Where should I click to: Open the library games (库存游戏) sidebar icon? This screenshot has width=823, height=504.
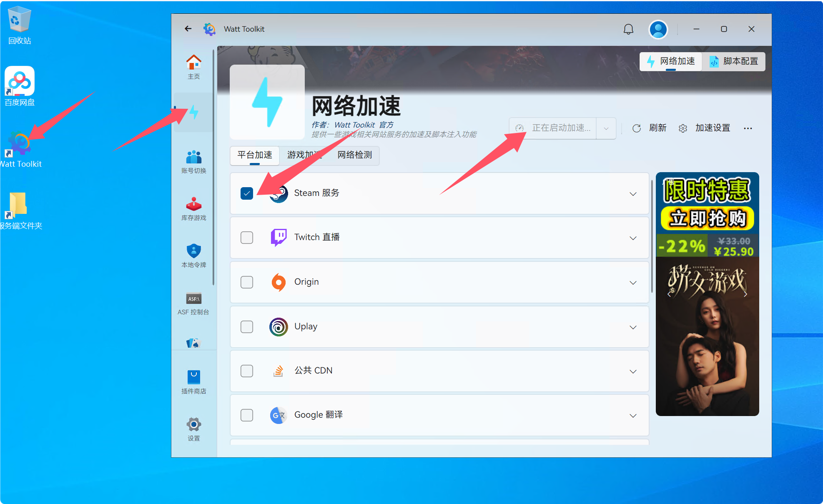[193, 209]
